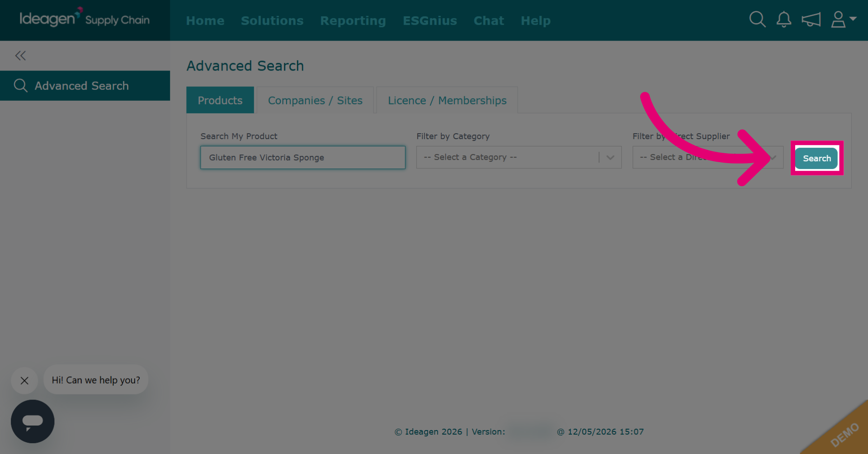
Task: Open the chat widget bubble icon
Action: click(33, 421)
